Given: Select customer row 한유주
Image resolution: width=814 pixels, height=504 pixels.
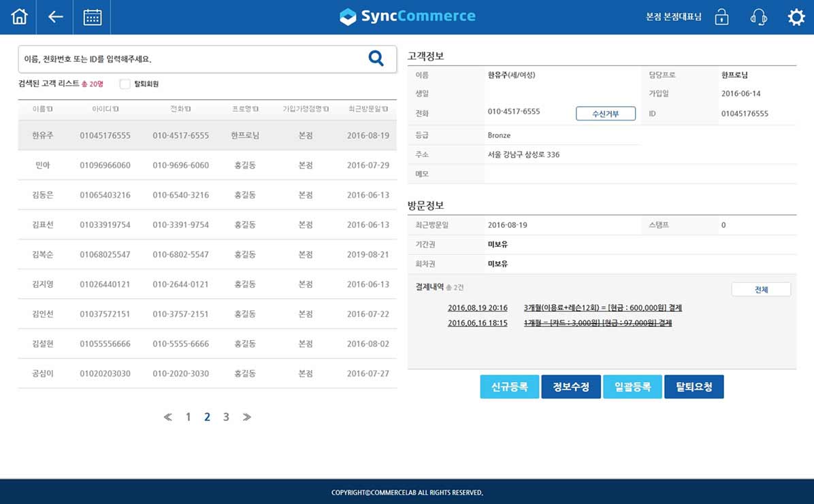Looking at the screenshot, I should (x=207, y=135).
